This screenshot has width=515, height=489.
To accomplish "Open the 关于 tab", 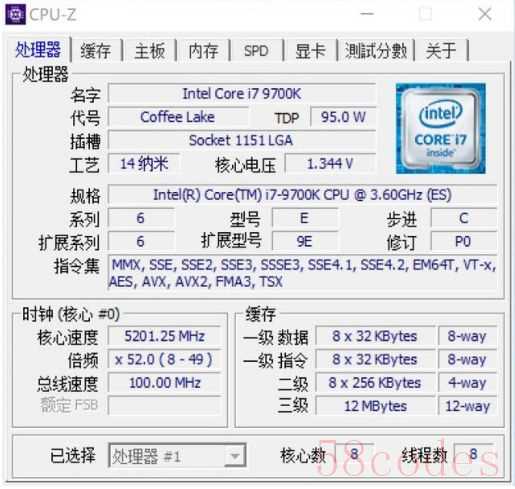I will [441, 51].
